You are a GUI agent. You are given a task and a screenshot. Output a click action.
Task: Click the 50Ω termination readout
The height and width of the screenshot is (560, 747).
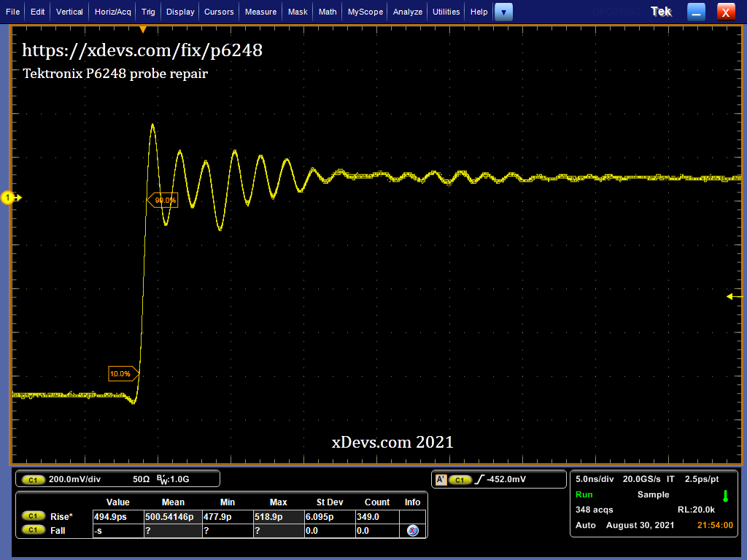[x=141, y=479]
